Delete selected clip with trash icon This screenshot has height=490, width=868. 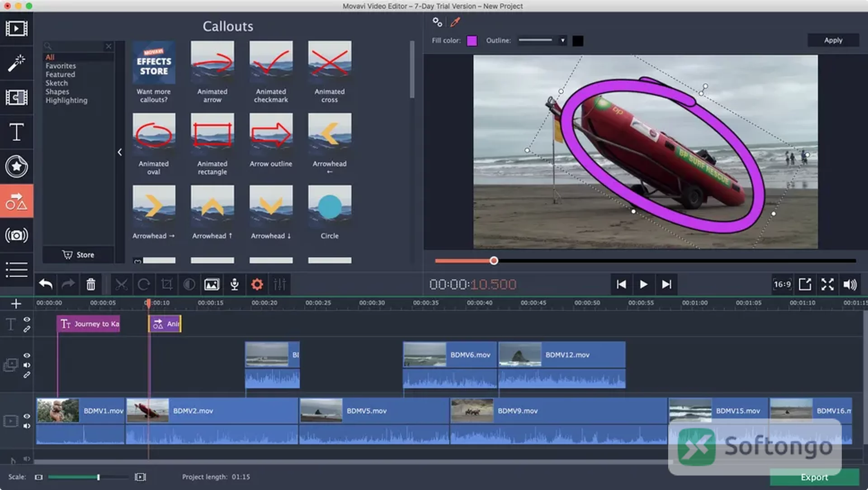coord(91,284)
